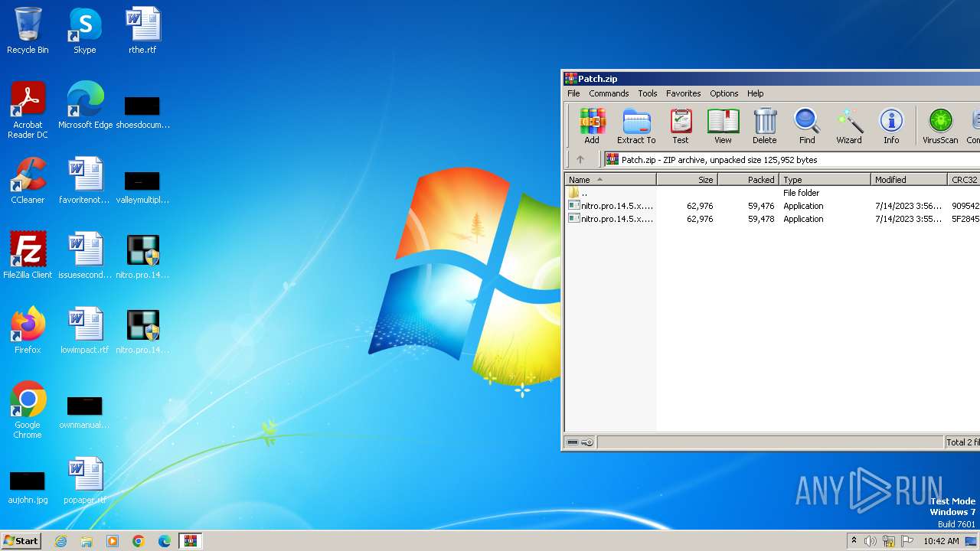Click the clock showing 10:42 AM
Viewport: 980px width, 551px height.
click(941, 541)
